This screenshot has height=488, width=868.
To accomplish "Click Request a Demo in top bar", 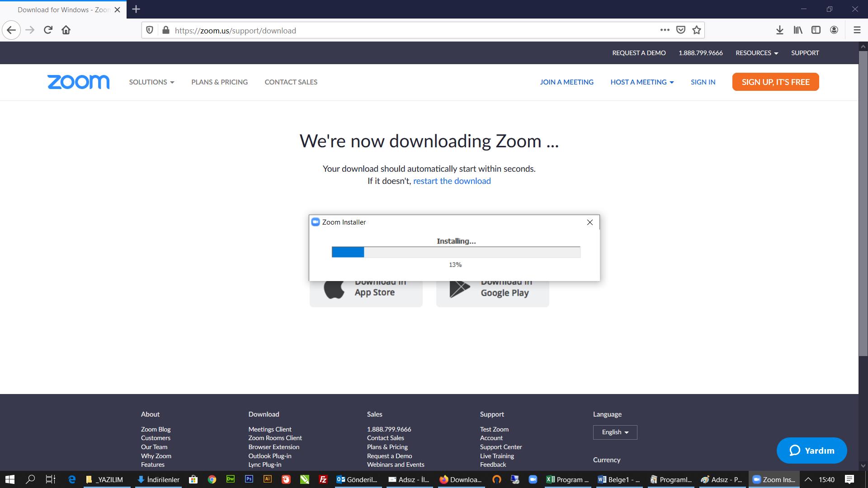I will [x=639, y=53].
